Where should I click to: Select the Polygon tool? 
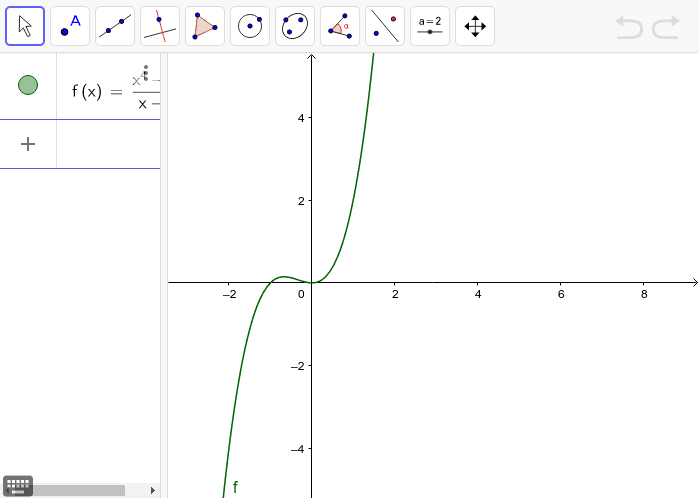pyautogui.click(x=205, y=26)
